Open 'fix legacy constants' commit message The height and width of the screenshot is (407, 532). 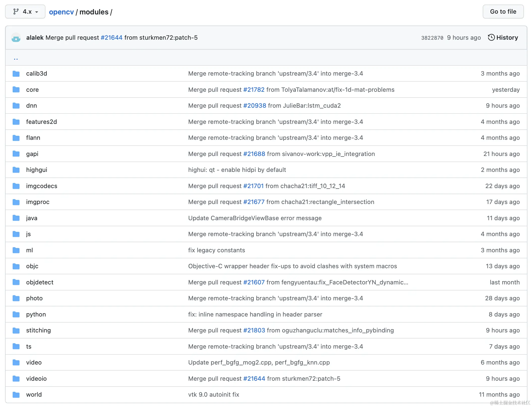click(216, 250)
